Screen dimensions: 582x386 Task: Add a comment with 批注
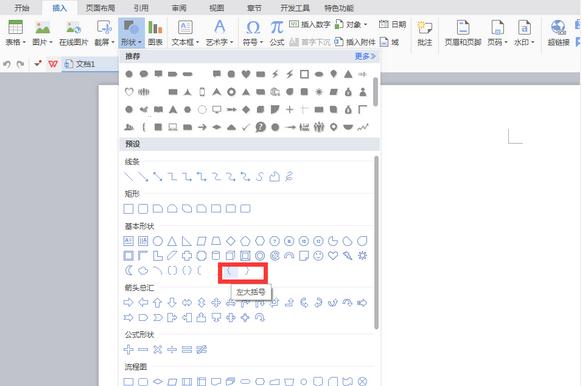pos(425,33)
